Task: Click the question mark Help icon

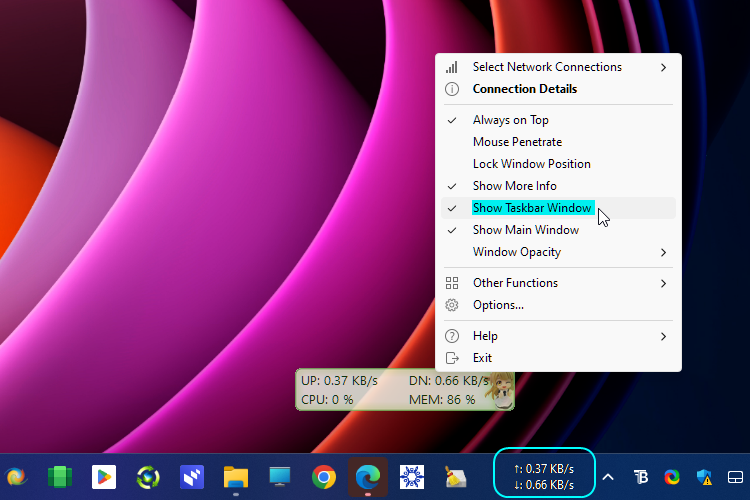Action: [x=452, y=336]
